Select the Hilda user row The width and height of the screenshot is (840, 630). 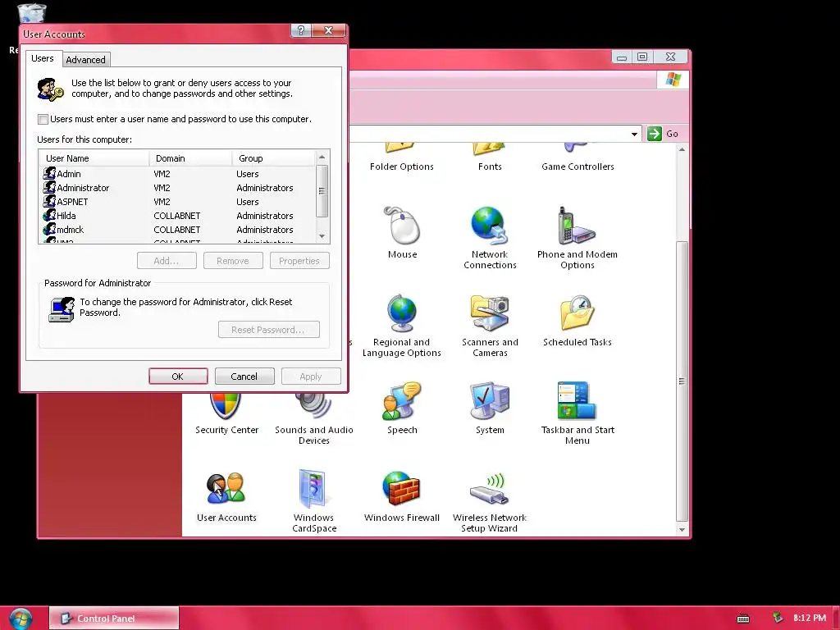point(178,216)
